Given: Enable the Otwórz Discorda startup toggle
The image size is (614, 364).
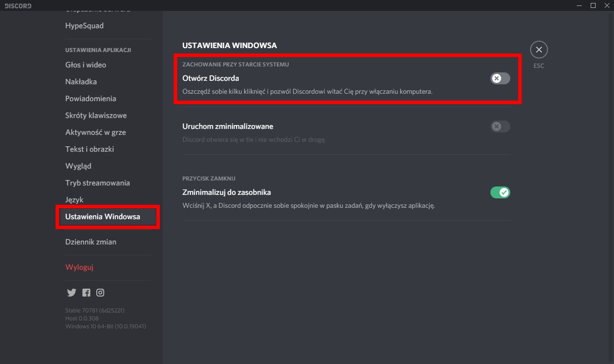Looking at the screenshot, I should (x=500, y=78).
